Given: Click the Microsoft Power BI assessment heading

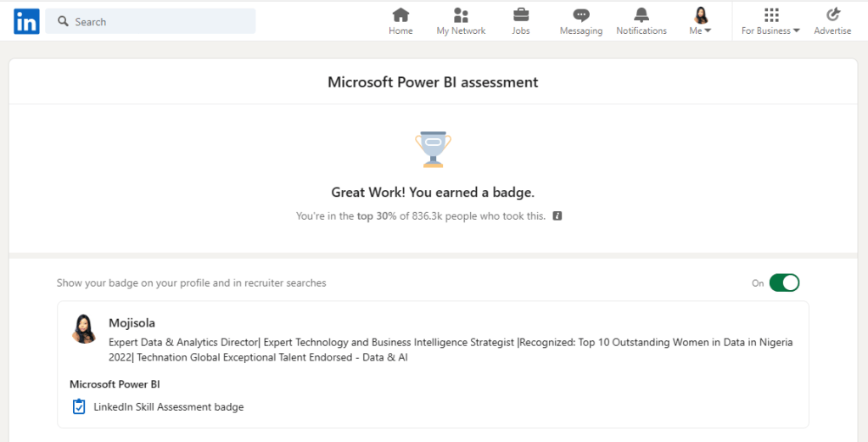Looking at the screenshot, I should click(x=433, y=82).
